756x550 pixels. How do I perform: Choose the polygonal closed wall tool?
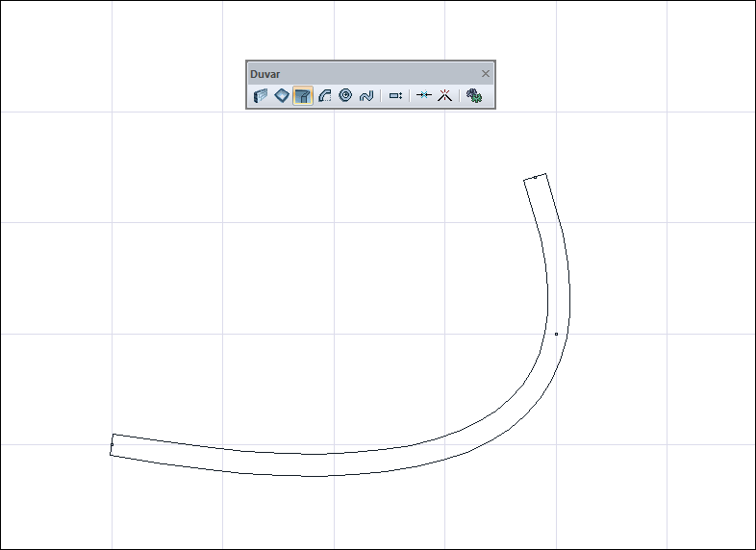pyautogui.click(x=282, y=95)
